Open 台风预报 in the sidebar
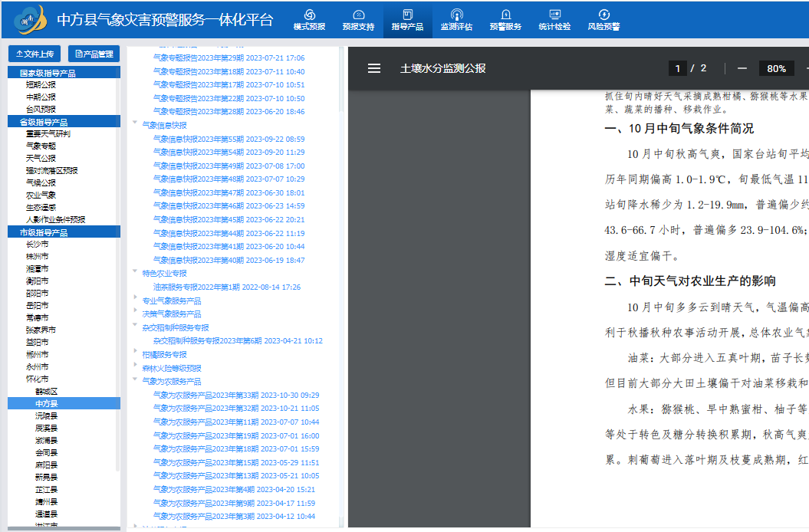The height and width of the screenshot is (532, 809). tap(41, 110)
